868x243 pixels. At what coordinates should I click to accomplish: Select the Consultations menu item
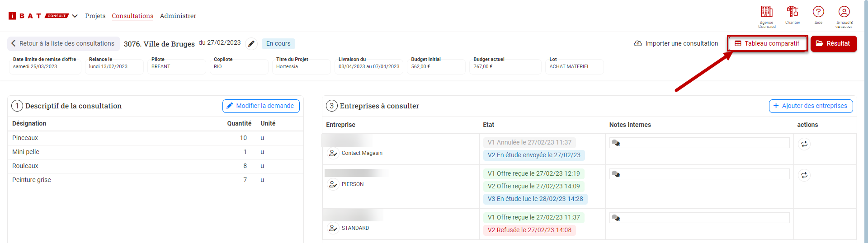pyautogui.click(x=132, y=16)
